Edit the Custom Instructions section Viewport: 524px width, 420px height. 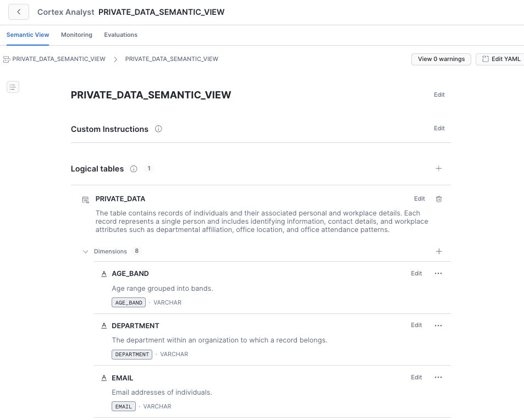tap(439, 128)
